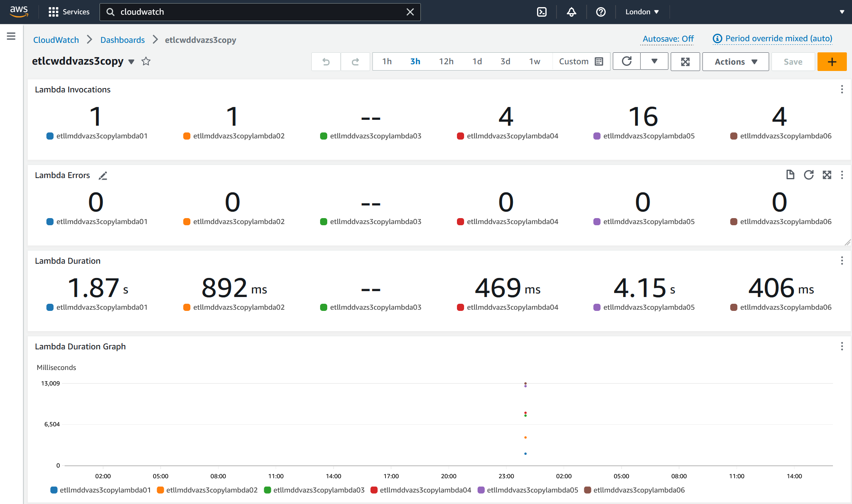Open the Services menu grid
This screenshot has width=852, height=504.
pyautogui.click(x=54, y=11)
